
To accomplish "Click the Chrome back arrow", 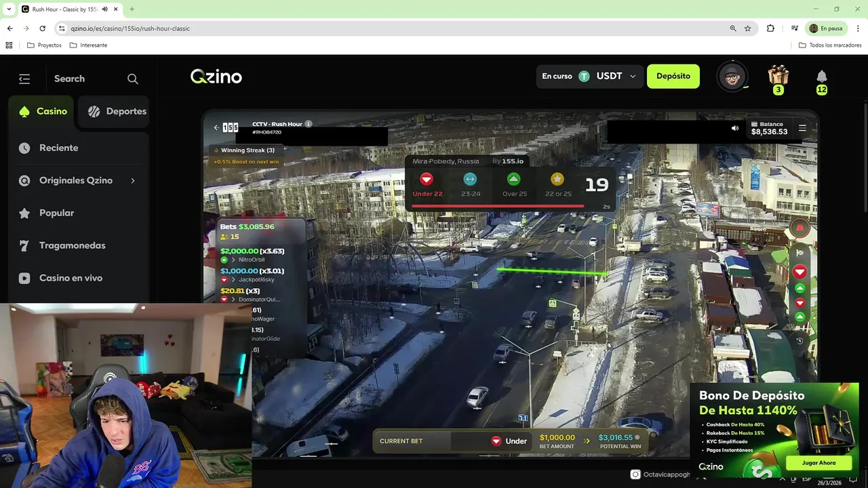I will tap(9, 28).
